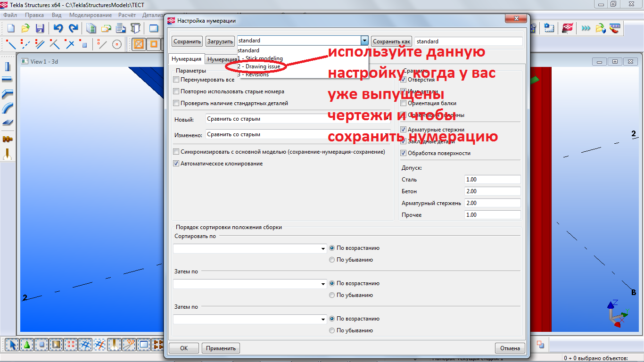Click the Save floppy disk toolbar icon
This screenshot has width=644, height=362.
[40, 28]
